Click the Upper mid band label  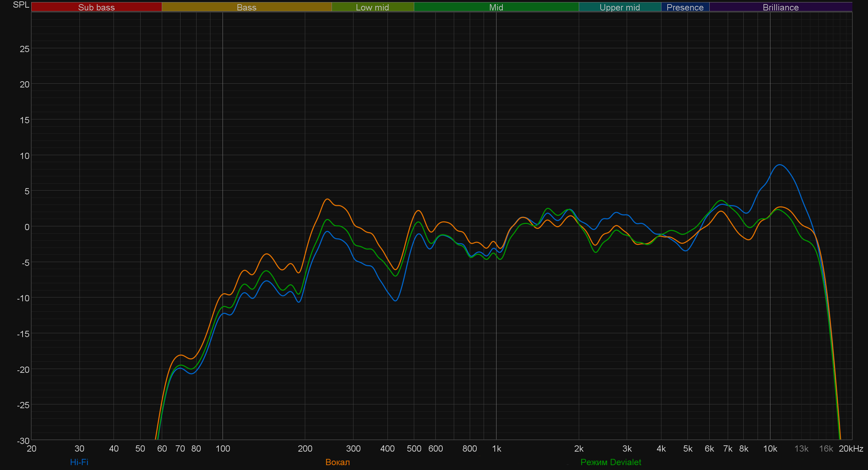(619, 7)
